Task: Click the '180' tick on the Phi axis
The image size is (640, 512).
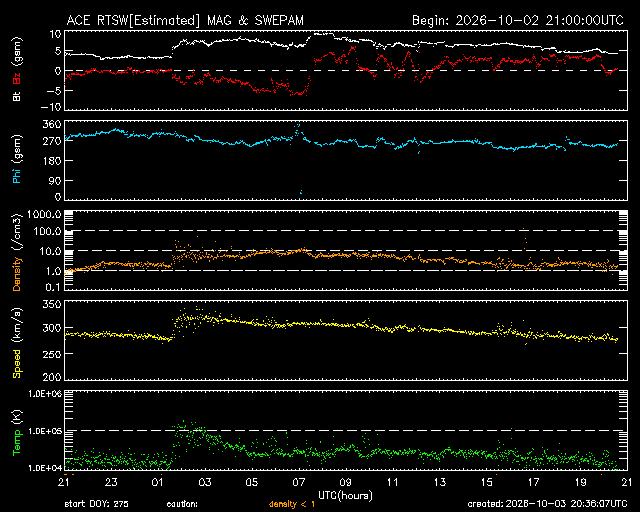Action: tap(52, 161)
